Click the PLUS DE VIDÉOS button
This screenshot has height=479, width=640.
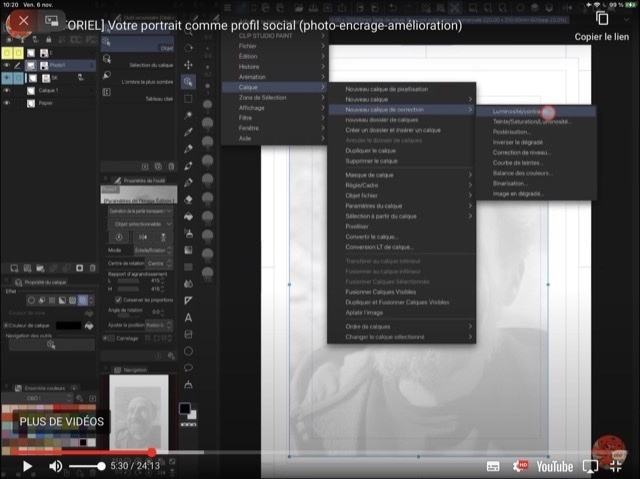pos(61,422)
